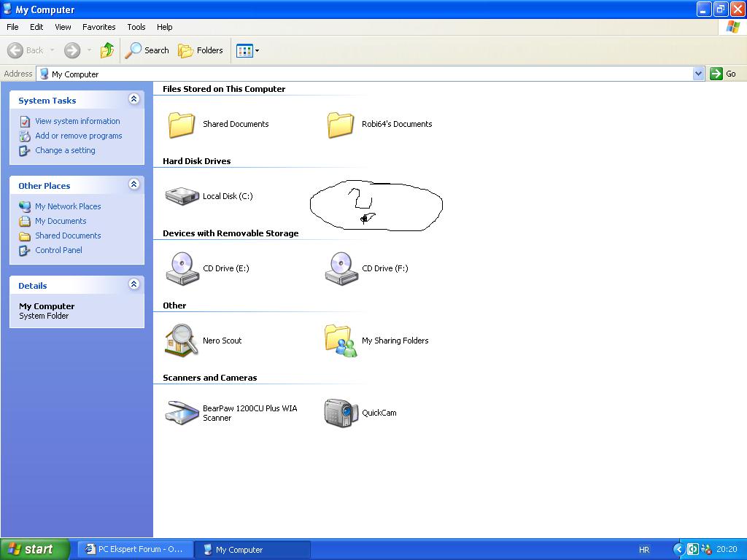Collapse the System Tasks panel
Screen dimensions: 747x560
(133, 99)
